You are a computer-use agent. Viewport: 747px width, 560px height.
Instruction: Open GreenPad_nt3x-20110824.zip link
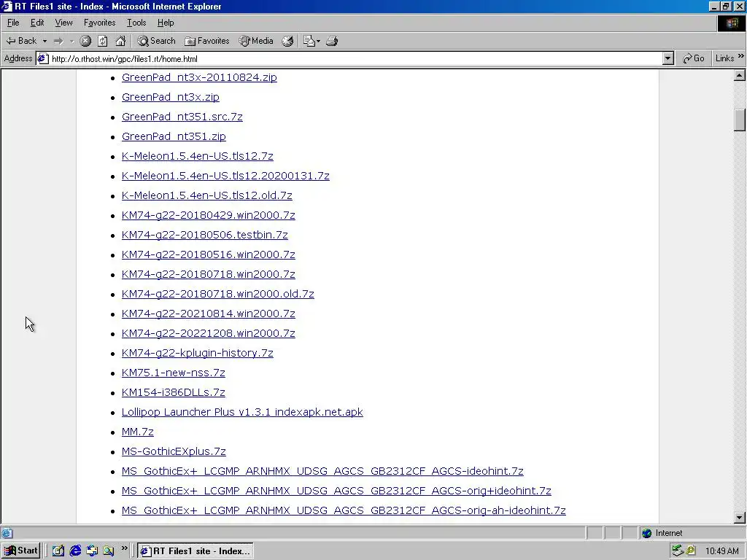(199, 77)
